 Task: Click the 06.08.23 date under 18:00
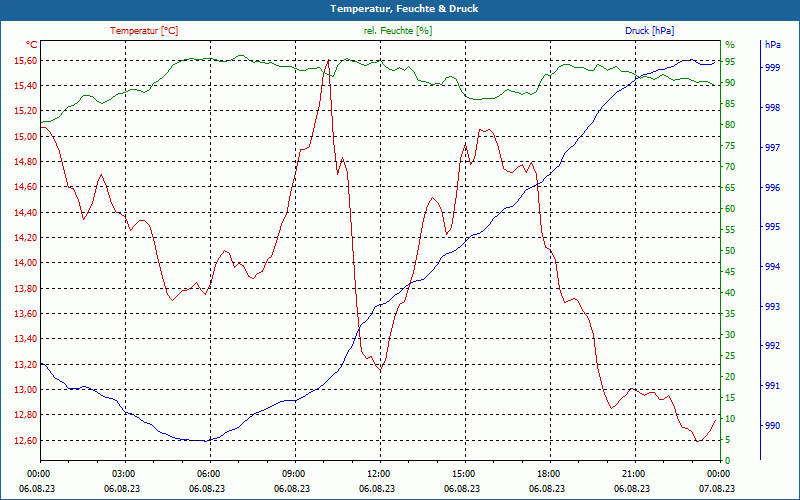547,488
